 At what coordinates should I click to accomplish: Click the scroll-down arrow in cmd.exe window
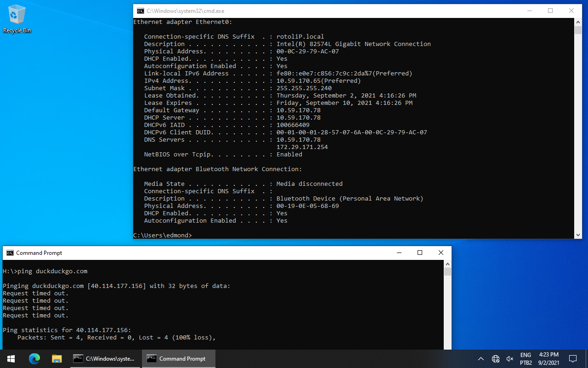578,235
